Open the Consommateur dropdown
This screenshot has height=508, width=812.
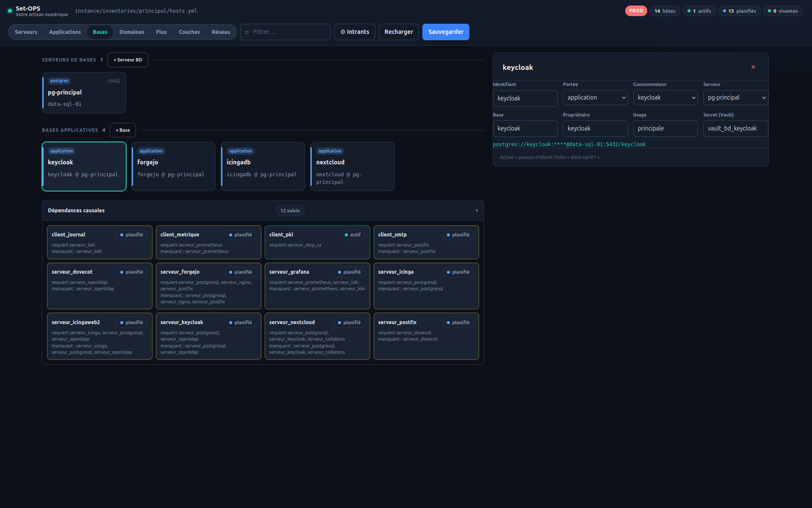[x=665, y=98]
